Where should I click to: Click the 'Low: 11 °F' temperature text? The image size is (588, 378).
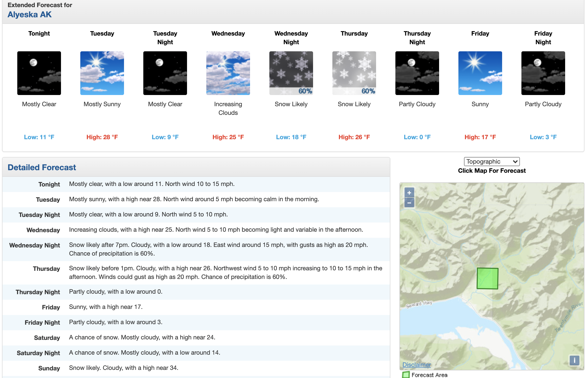(x=39, y=137)
